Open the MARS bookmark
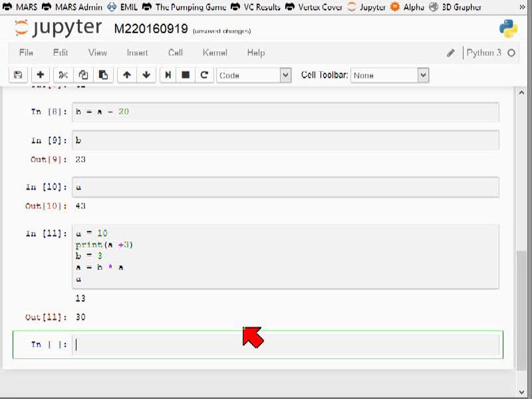 click(x=20, y=7)
